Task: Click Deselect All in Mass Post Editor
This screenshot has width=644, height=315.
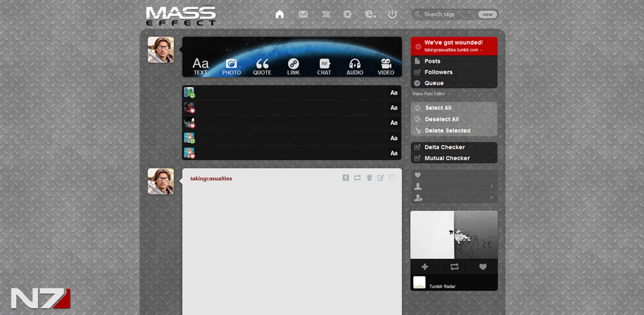Action: 454,119
